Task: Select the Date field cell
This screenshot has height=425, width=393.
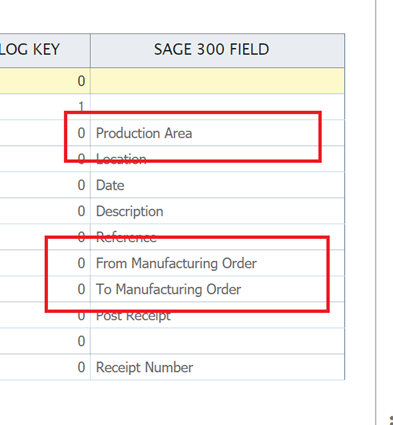Action: point(217,185)
